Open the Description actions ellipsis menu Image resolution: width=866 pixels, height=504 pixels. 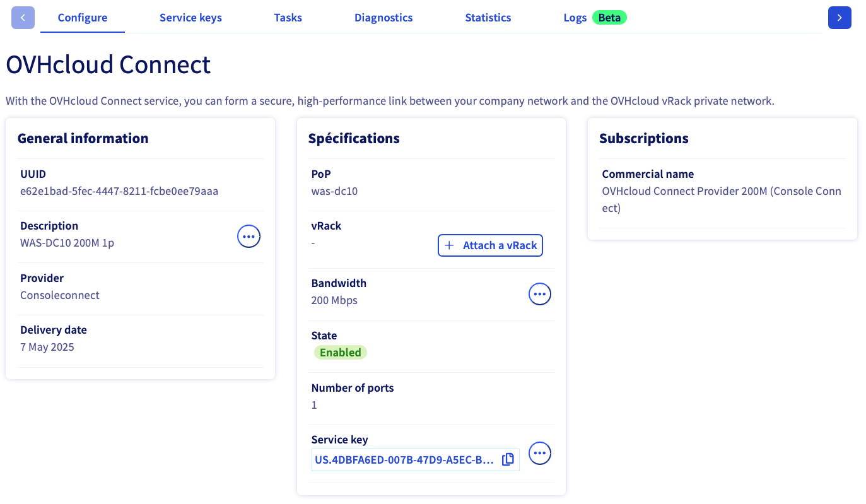click(x=249, y=237)
